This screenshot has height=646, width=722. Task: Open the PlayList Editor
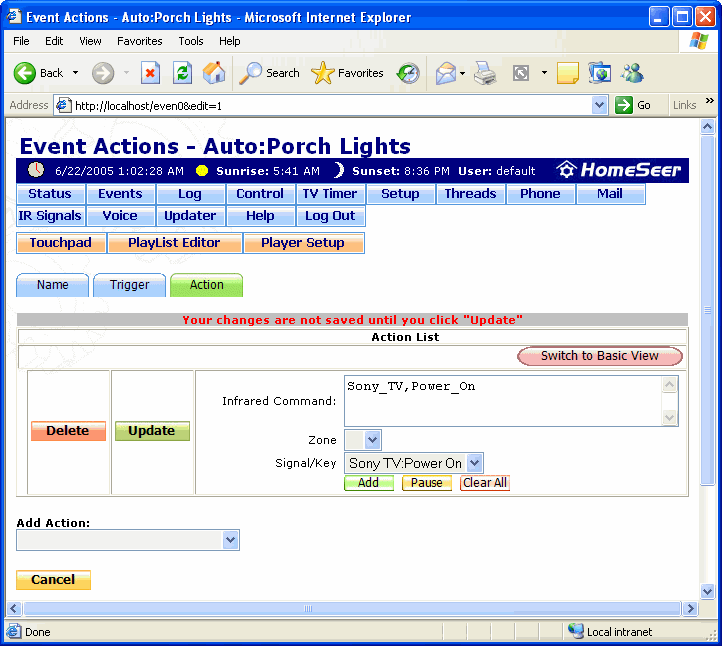coord(175,243)
